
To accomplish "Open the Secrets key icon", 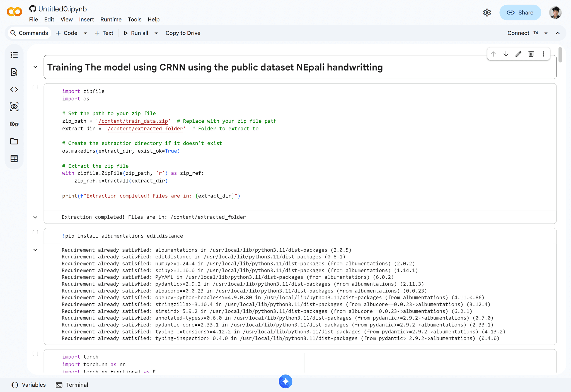I will [14, 124].
